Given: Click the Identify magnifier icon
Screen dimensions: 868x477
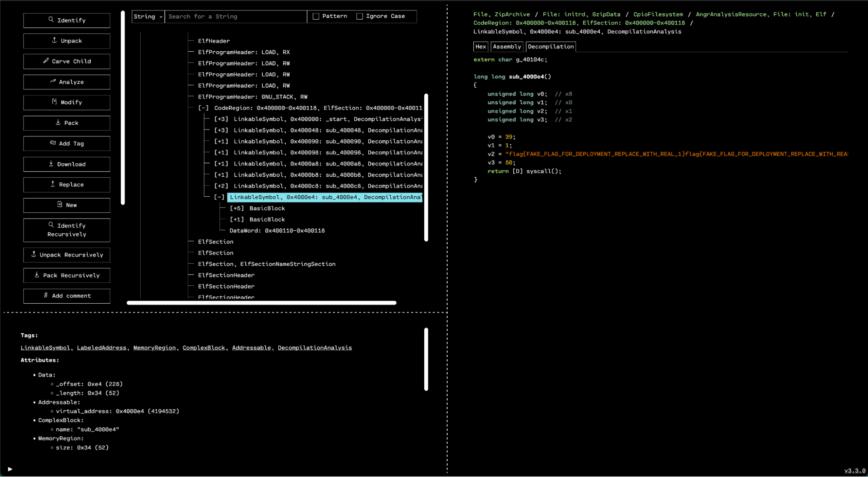Looking at the screenshot, I should 51,20.
